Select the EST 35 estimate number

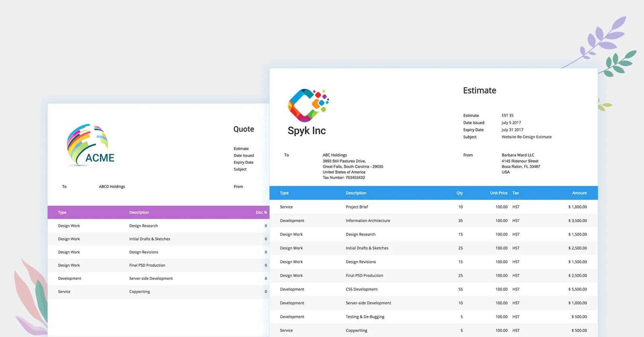pos(507,116)
